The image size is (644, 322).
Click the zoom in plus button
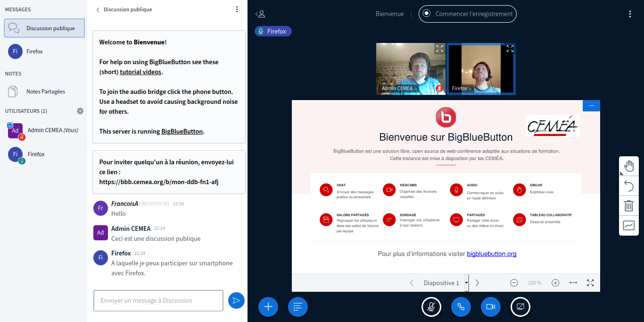pyautogui.click(x=555, y=283)
